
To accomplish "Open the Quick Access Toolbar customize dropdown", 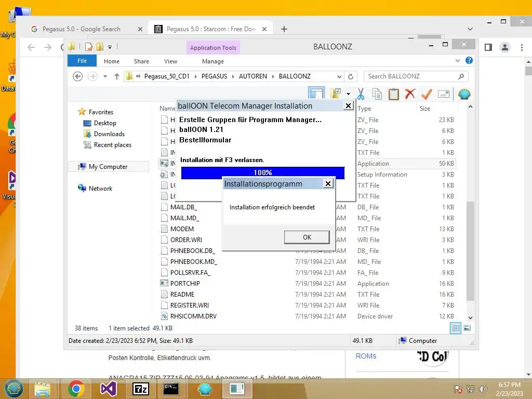I will pyautogui.click(x=110, y=47).
